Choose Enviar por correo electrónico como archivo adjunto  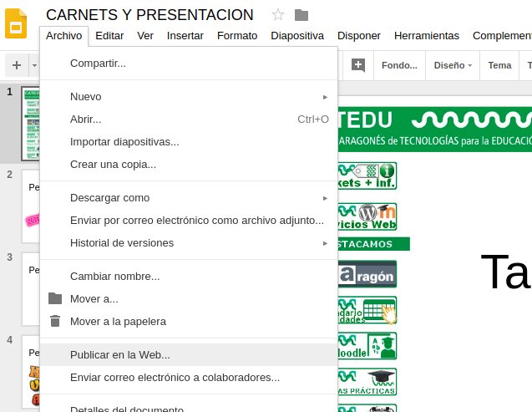coord(189,221)
